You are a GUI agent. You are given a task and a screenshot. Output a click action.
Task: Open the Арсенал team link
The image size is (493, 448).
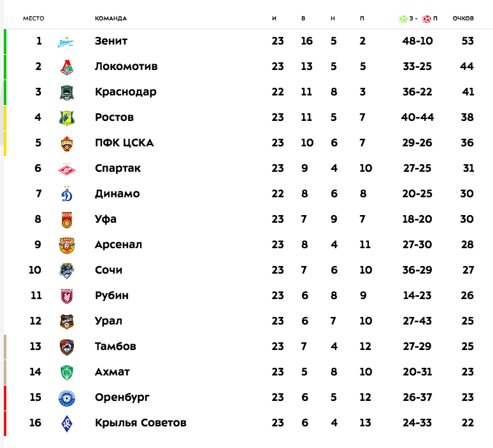click(118, 244)
